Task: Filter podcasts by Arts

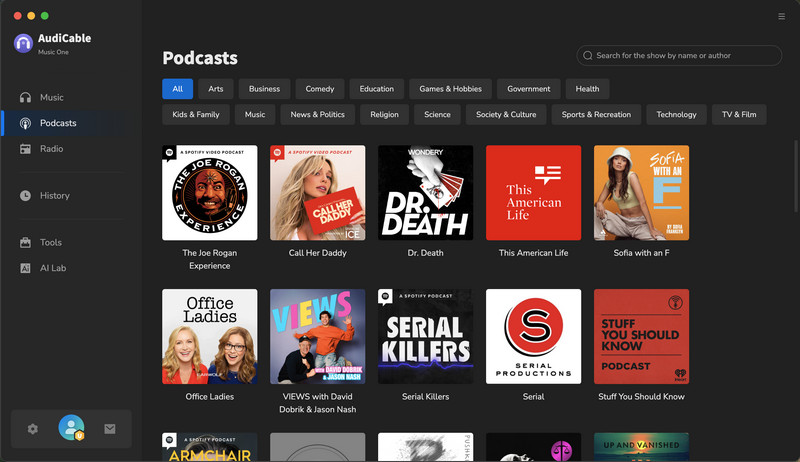Action: click(x=216, y=89)
